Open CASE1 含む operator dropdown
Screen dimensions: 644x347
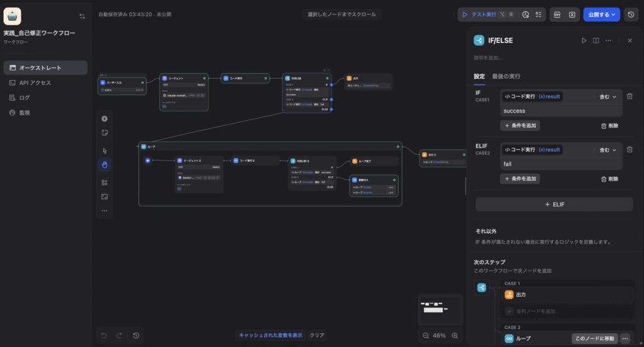(x=608, y=96)
